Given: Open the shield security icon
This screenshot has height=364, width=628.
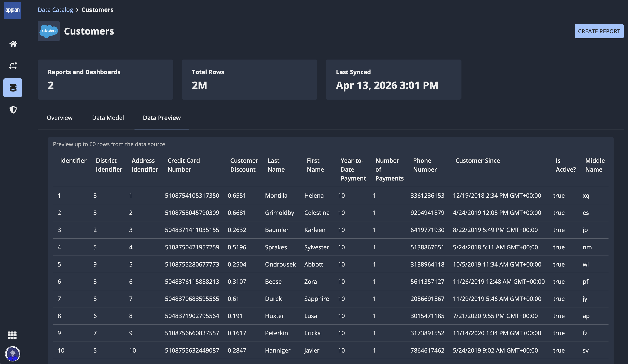Looking at the screenshot, I should 13,110.
